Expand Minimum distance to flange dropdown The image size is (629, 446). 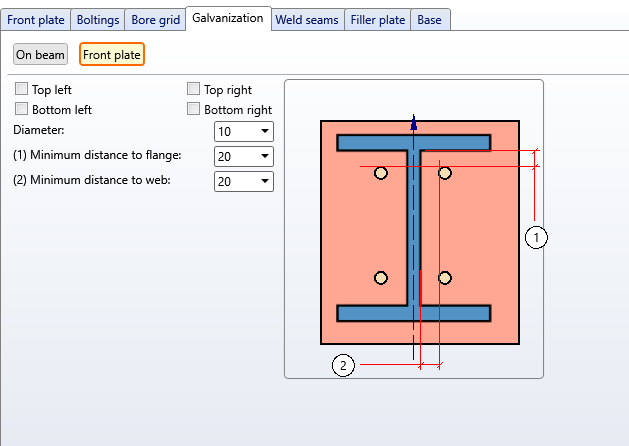point(244,156)
